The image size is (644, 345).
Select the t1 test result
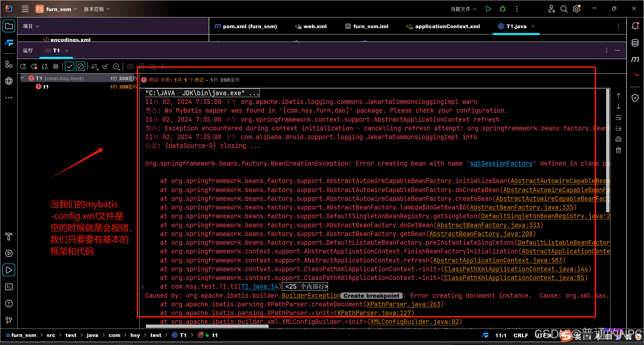[x=46, y=87]
